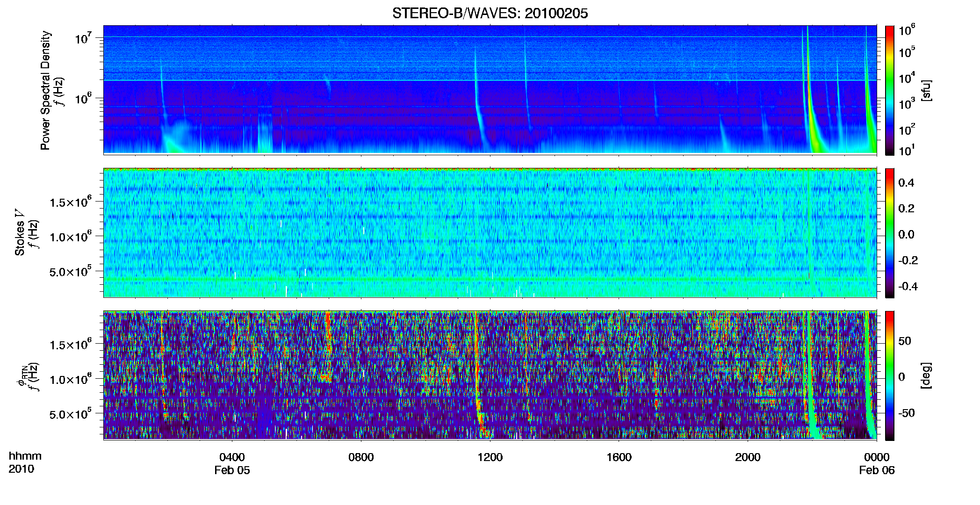Click the φRTN direction spectrogram panel

pyautogui.click(x=490, y=375)
